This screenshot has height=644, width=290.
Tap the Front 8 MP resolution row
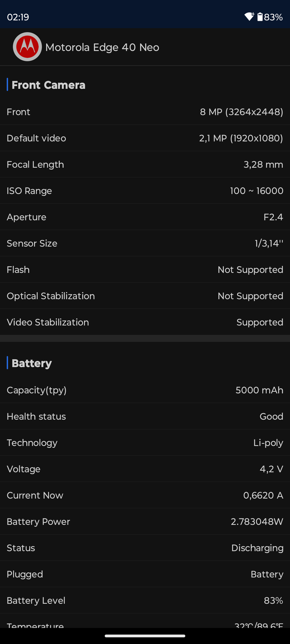[x=145, y=112]
